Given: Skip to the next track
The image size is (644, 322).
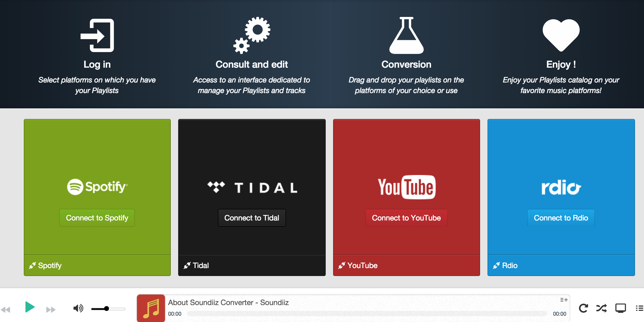Looking at the screenshot, I should (51, 310).
